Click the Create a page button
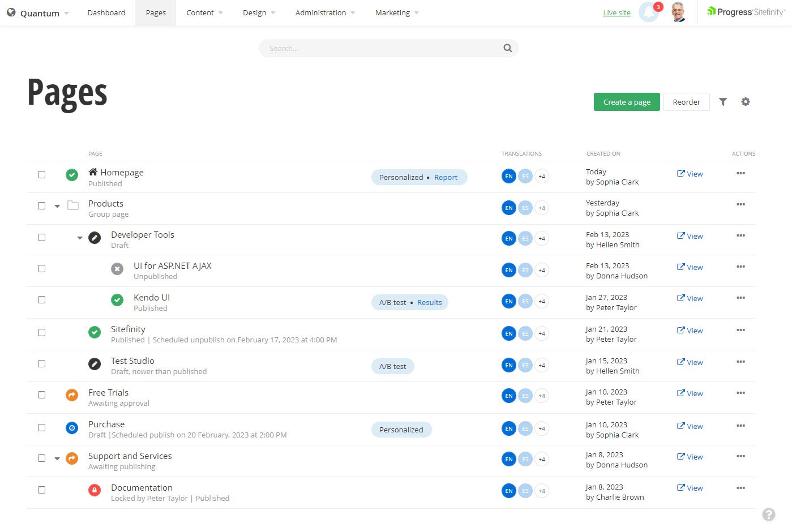 click(627, 102)
